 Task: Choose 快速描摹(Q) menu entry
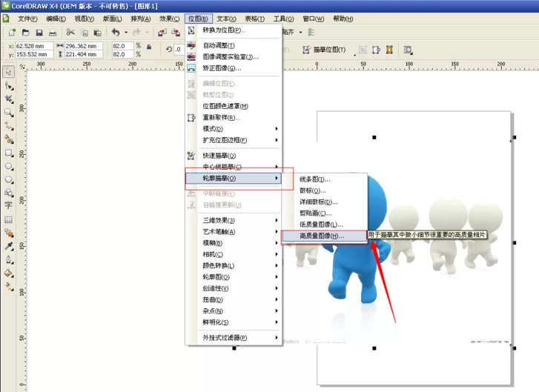[234, 156]
